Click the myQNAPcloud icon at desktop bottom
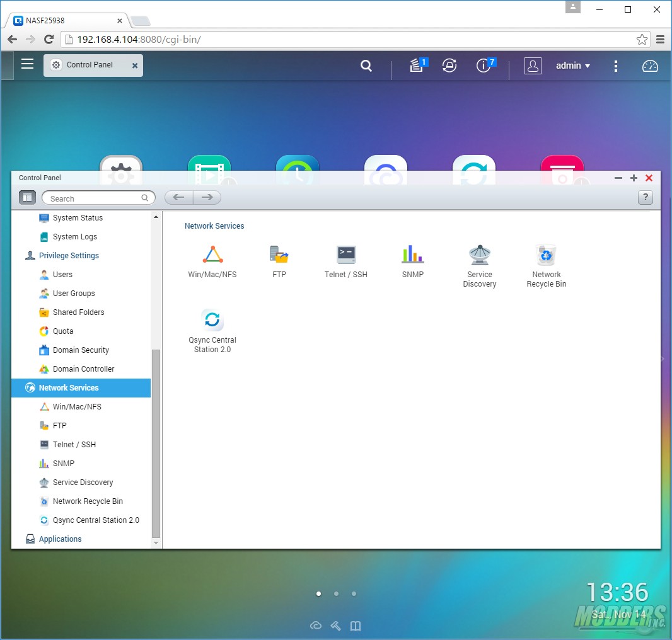The height and width of the screenshot is (640, 672). pyautogui.click(x=316, y=626)
